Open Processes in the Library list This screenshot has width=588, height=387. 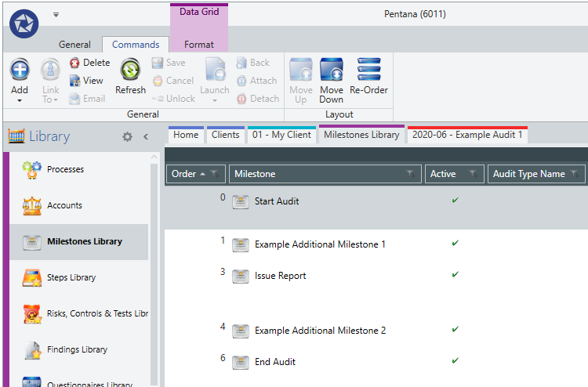[x=78, y=169]
